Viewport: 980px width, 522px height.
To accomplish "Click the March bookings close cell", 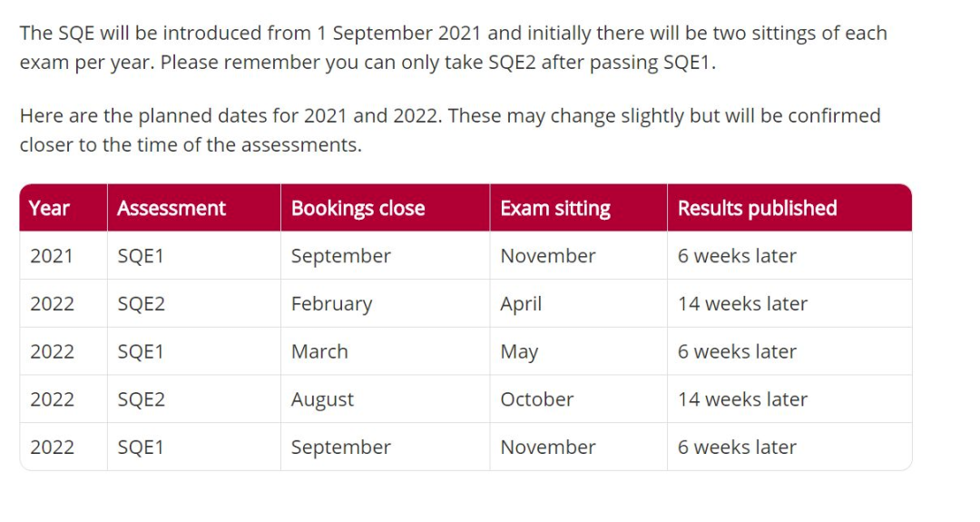I will click(319, 351).
